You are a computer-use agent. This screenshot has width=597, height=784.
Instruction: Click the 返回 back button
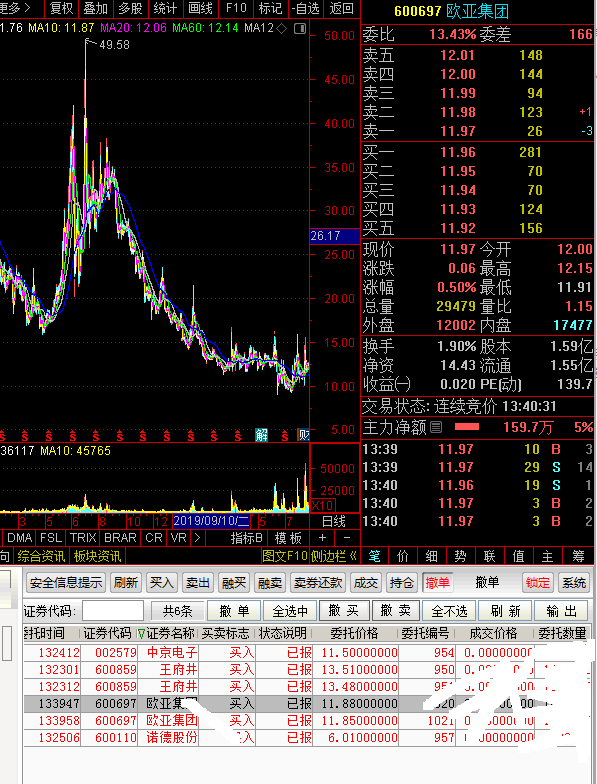click(342, 8)
